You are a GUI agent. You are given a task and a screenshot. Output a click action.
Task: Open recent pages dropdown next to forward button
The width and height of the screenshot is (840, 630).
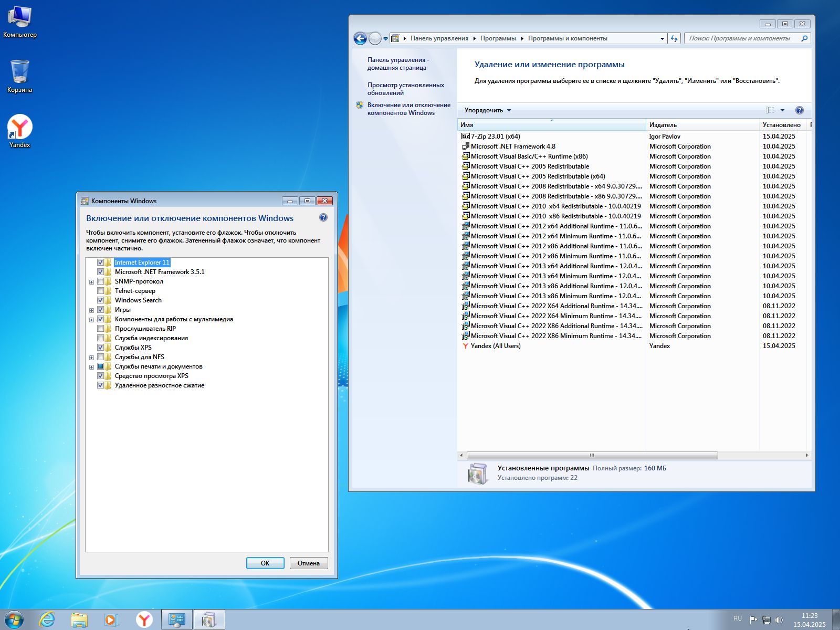pos(385,38)
